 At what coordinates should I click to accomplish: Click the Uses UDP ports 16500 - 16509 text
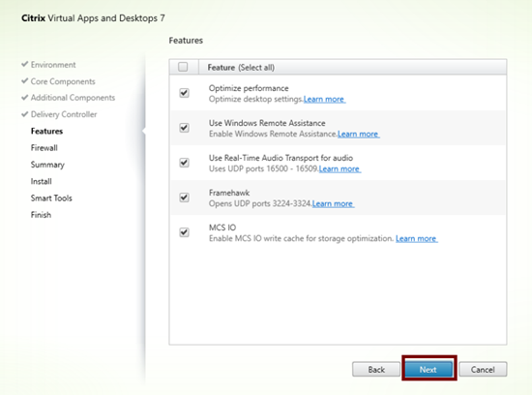tap(263, 168)
